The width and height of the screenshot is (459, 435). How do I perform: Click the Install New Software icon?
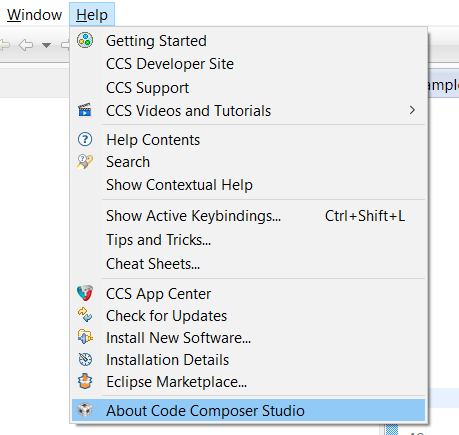[85, 337]
